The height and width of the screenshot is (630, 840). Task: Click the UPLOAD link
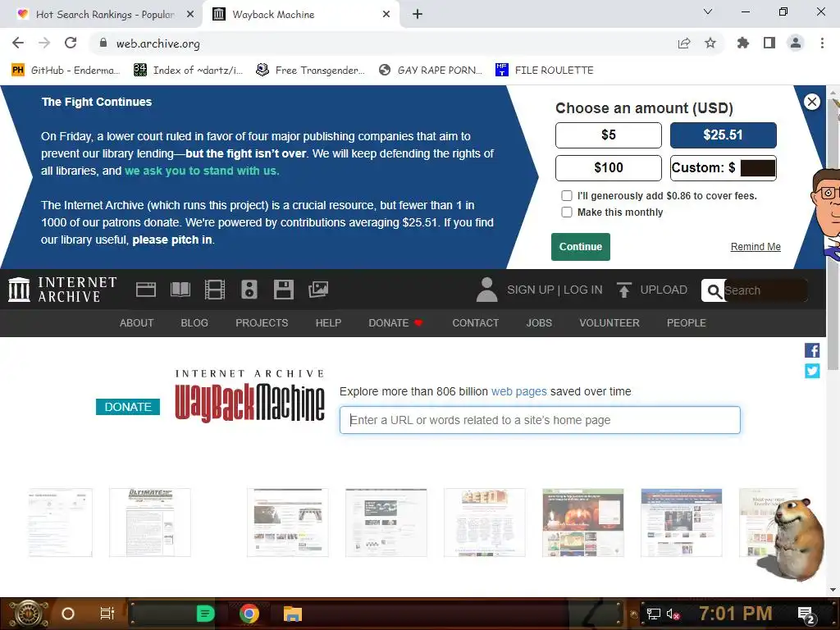click(x=664, y=290)
